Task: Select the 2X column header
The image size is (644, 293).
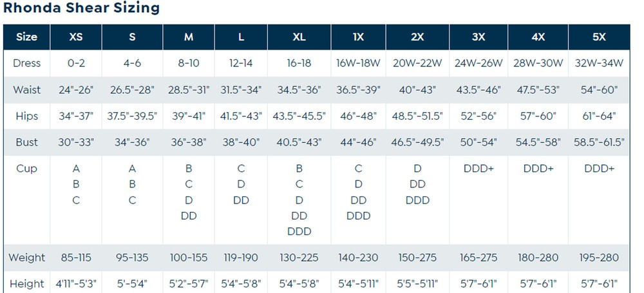Action: (417, 37)
